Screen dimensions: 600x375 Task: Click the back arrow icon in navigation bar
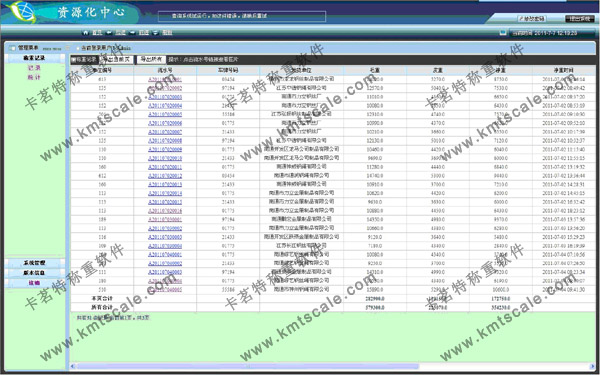click(109, 33)
